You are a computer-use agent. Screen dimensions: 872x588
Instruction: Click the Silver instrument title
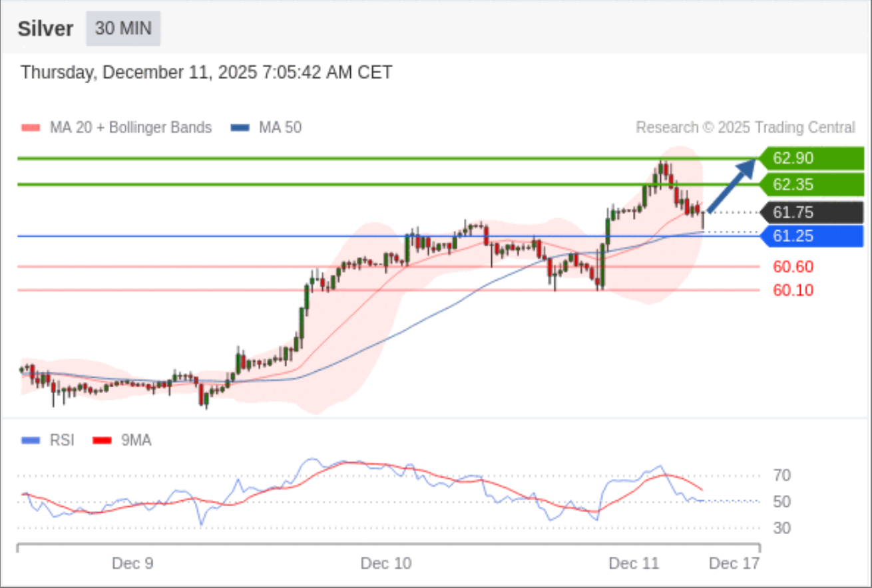click(x=45, y=29)
